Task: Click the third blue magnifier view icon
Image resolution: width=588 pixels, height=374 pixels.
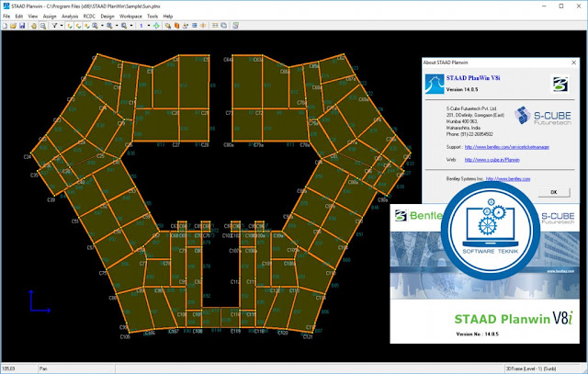Action: coord(124,26)
